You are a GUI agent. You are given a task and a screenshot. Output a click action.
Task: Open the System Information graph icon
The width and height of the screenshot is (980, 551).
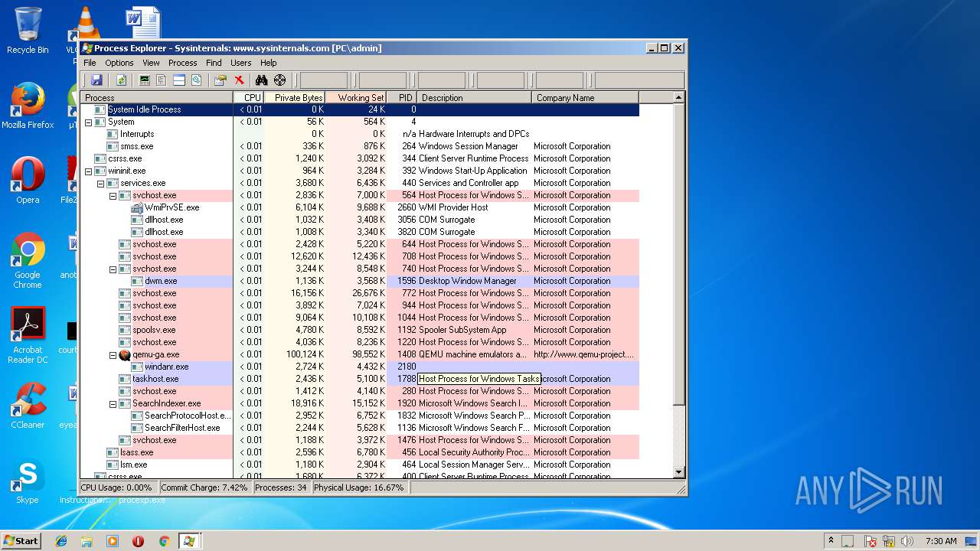(144, 80)
